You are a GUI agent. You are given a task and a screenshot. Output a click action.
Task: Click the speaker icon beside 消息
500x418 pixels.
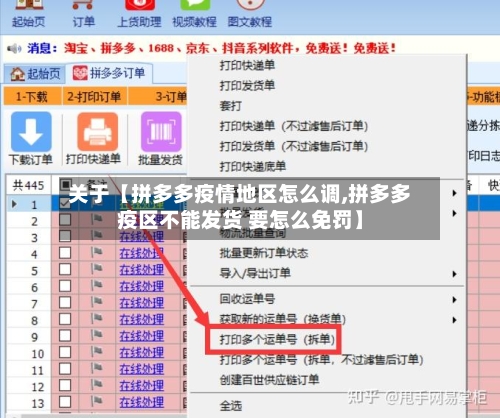click(x=14, y=49)
